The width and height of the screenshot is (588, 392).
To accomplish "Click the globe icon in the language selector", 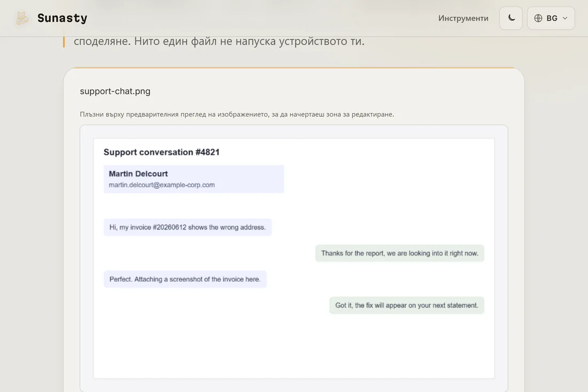I will point(538,18).
